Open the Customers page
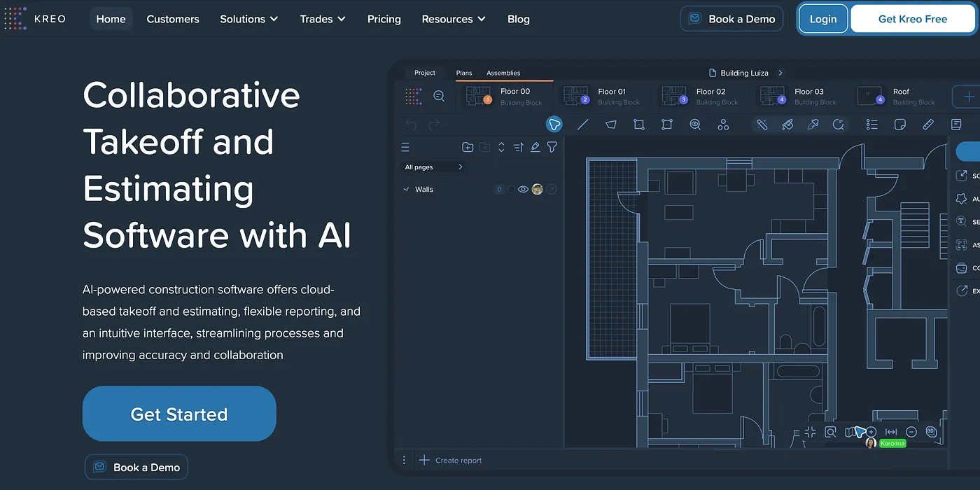The height and width of the screenshot is (490, 980). point(173,19)
